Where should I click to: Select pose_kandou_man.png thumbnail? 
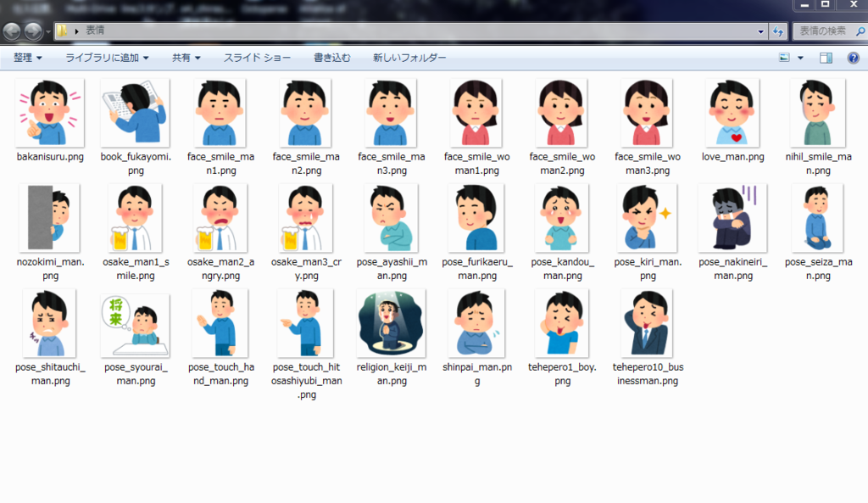tap(561, 218)
